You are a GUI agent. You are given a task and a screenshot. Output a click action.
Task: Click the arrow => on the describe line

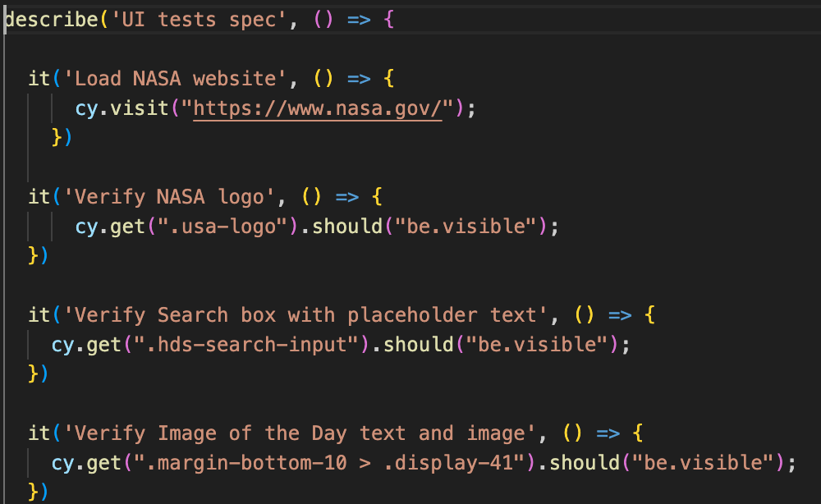click(360, 19)
